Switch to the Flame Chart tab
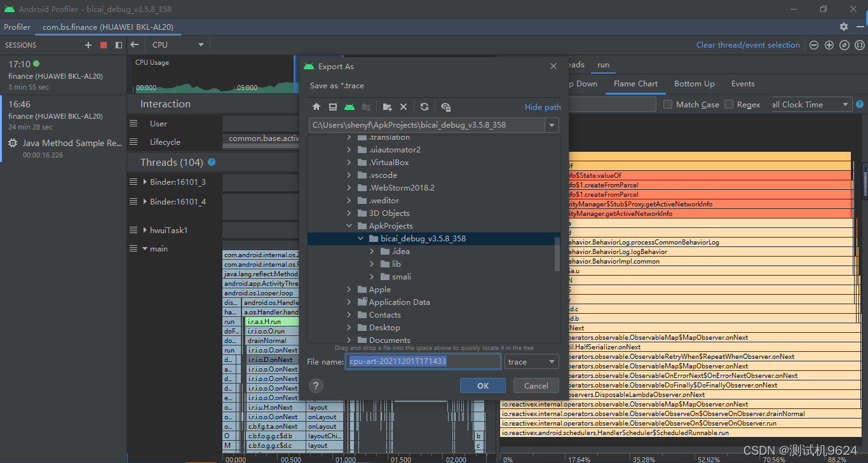This screenshot has width=868, height=463. [635, 84]
